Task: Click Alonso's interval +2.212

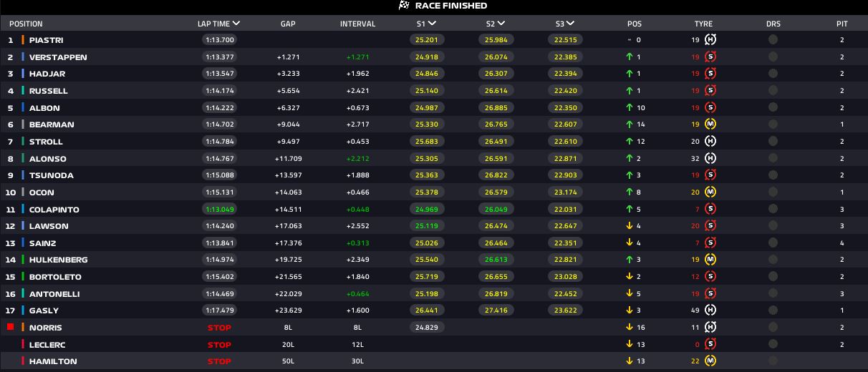Action: click(x=357, y=159)
